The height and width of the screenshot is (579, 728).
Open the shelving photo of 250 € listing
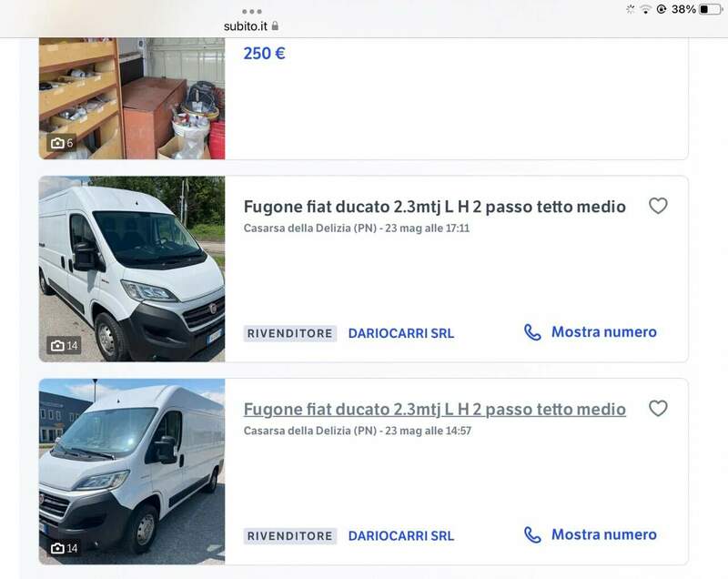(132, 98)
